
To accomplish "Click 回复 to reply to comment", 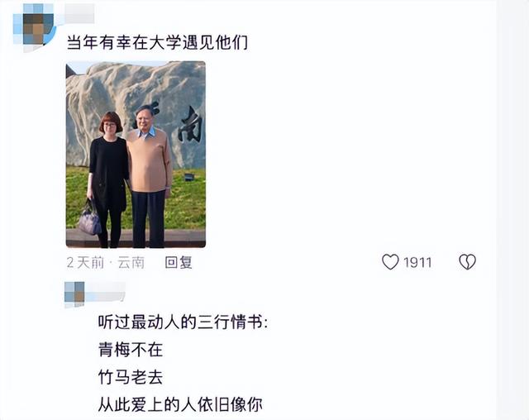I will pos(179,262).
